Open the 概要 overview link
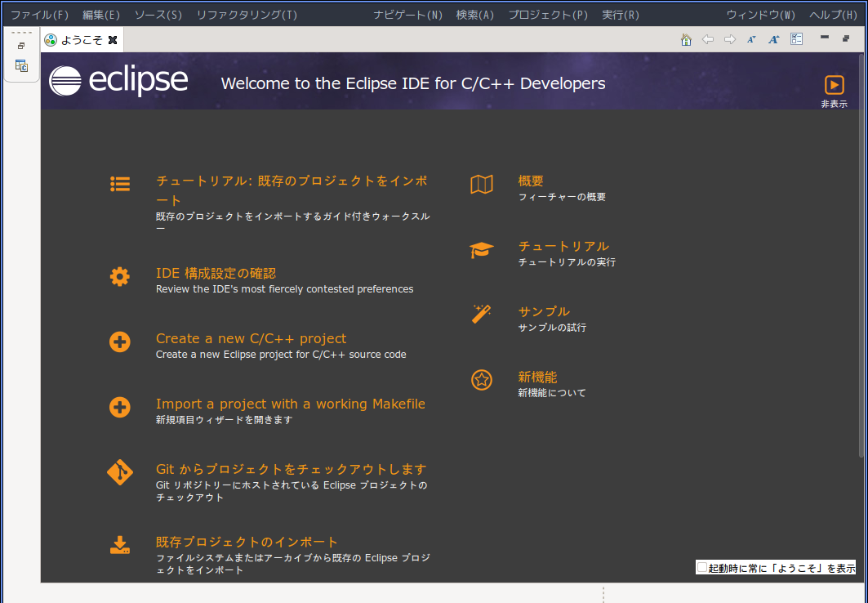 [531, 181]
